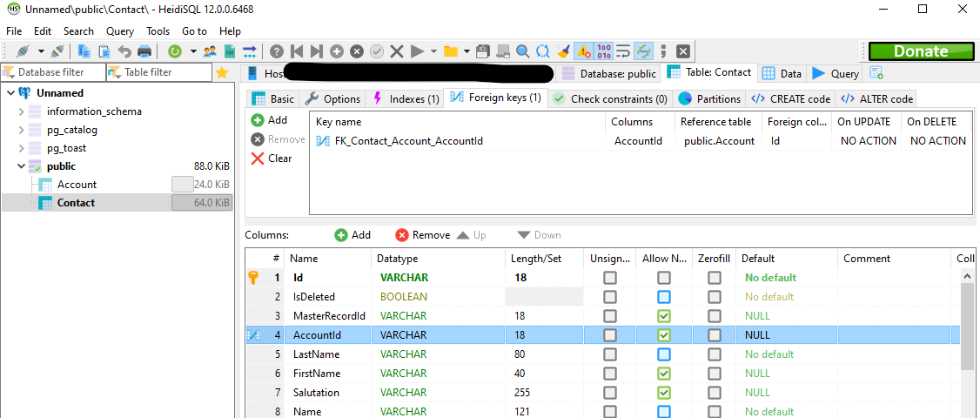
Task: Open the User manager icon
Action: (210, 51)
